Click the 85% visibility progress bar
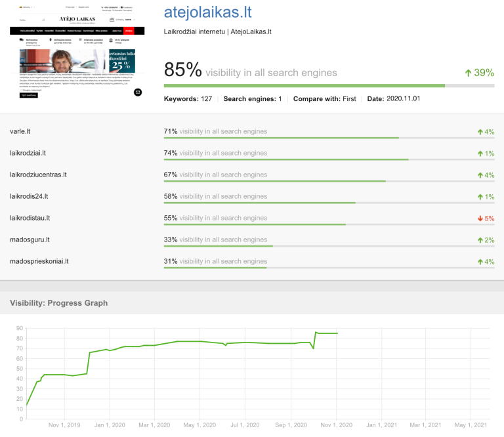This screenshot has height=437, width=504. 329,86
